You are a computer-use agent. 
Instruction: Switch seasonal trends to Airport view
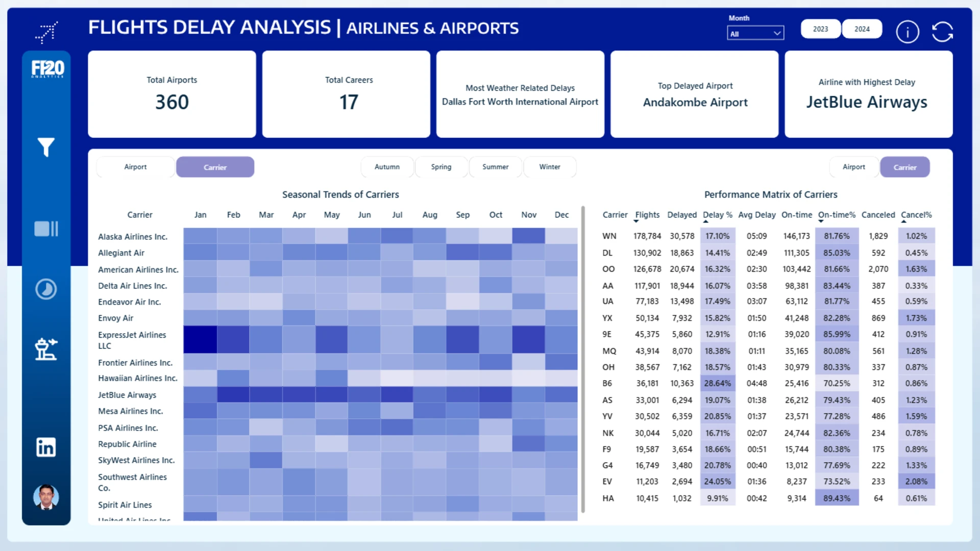click(x=135, y=167)
